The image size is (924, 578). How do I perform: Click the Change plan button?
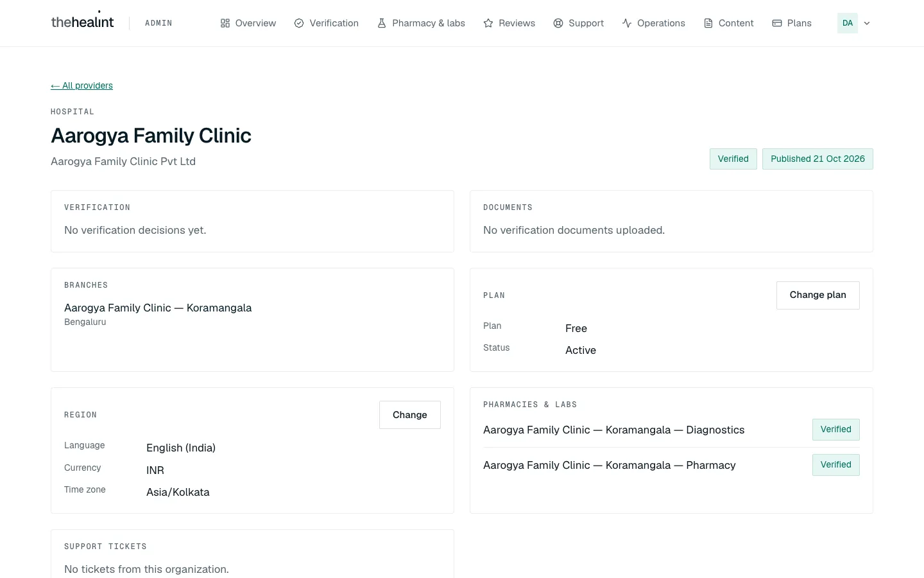(817, 295)
